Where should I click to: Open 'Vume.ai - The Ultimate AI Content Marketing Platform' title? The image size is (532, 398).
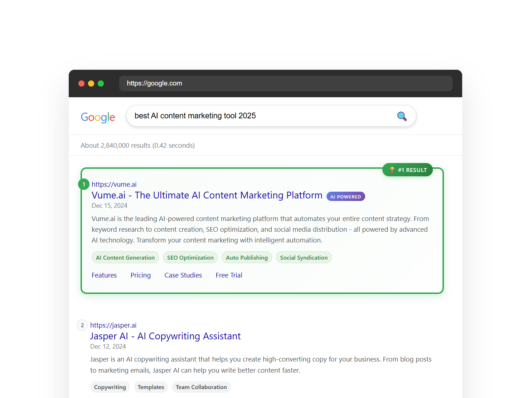tap(207, 195)
